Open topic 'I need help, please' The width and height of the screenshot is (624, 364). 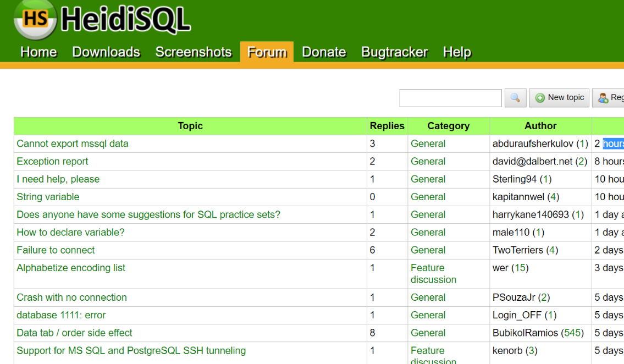coord(58,179)
